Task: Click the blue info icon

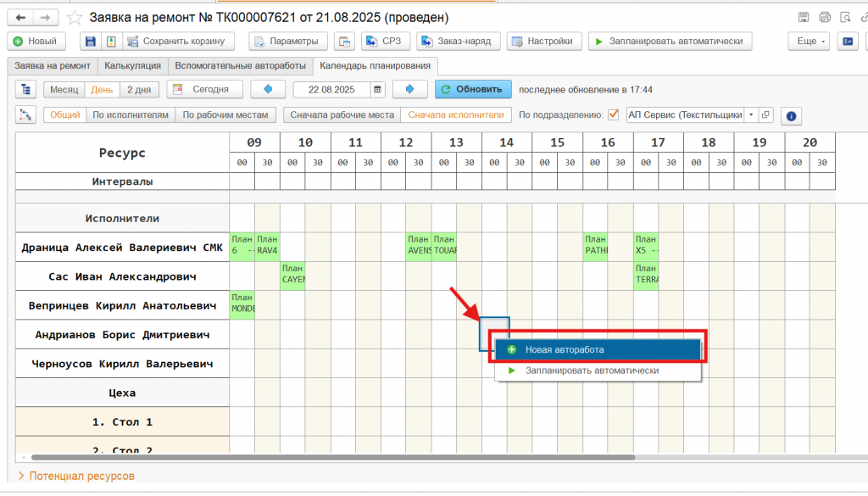Action: coord(790,115)
